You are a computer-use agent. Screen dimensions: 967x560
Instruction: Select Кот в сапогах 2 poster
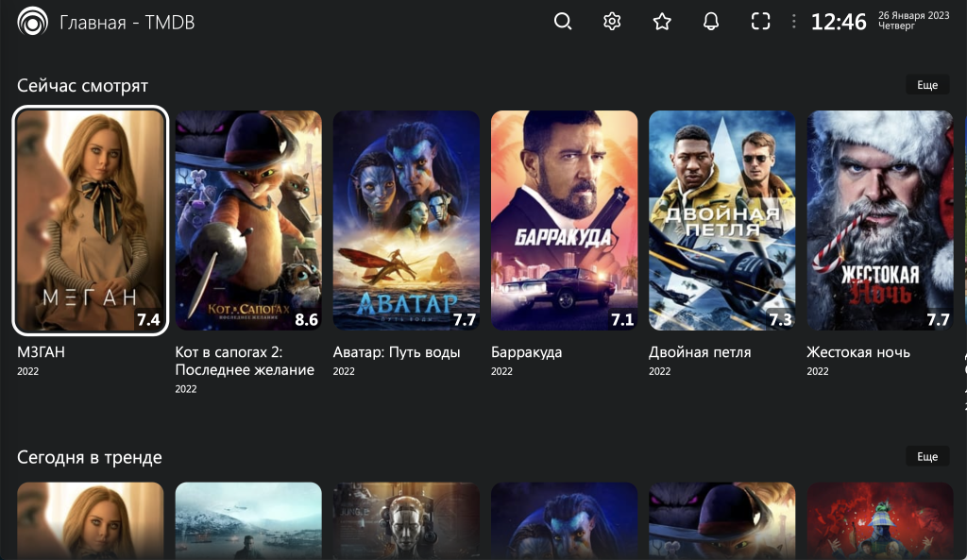pyautogui.click(x=248, y=220)
